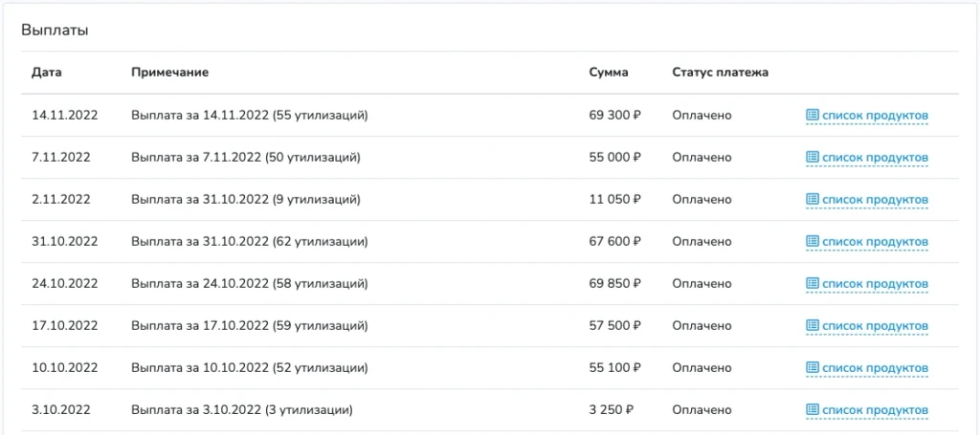Click the 'Выплаты' section heading
The height and width of the screenshot is (435, 980).
(55, 31)
